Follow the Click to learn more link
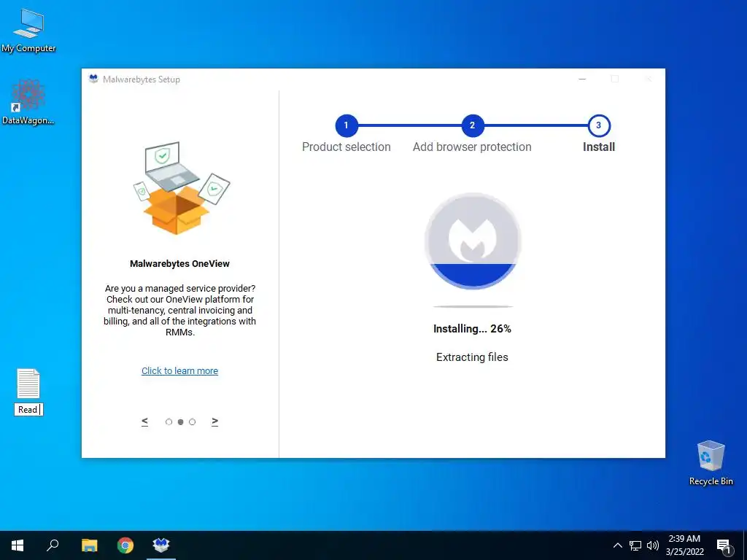This screenshot has height=560, width=747. point(179,371)
